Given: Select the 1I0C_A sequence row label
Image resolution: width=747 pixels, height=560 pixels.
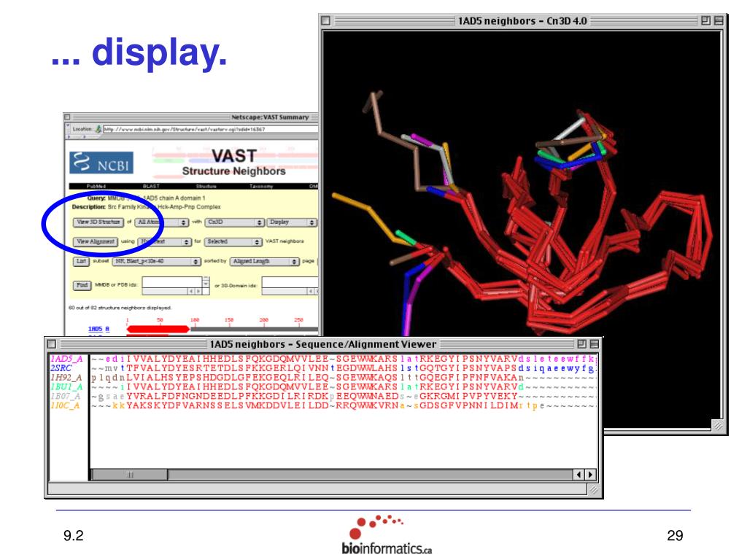Looking at the screenshot, I should (65, 405).
